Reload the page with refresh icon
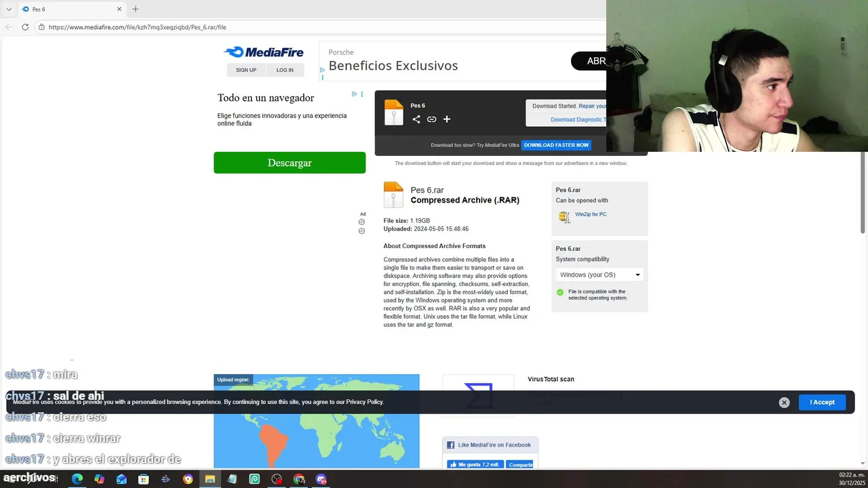 pyautogui.click(x=25, y=27)
